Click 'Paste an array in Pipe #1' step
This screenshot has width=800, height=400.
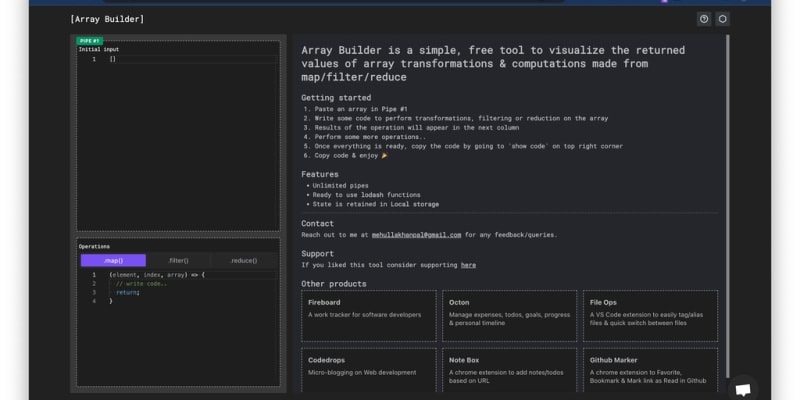coord(361,109)
